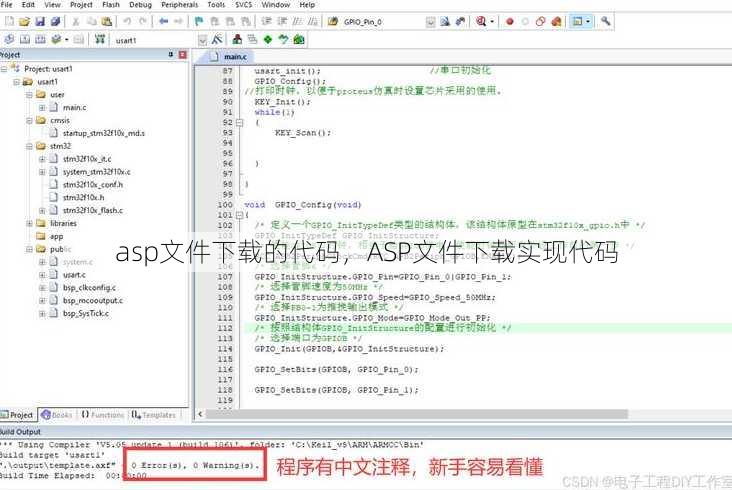Toggle breakpoint with red dot icon
This screenshot has height=490, width=732.
click(510, 21)
